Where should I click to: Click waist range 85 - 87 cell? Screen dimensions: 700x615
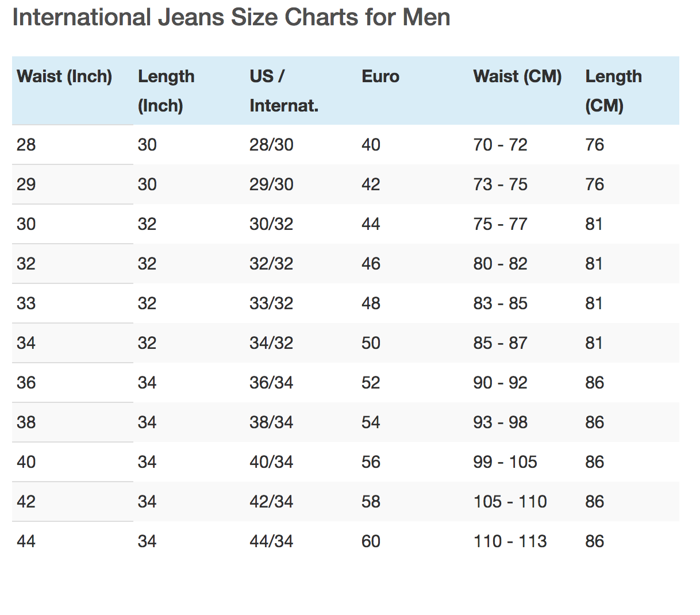pyautogui.click(x=500, y=343)
